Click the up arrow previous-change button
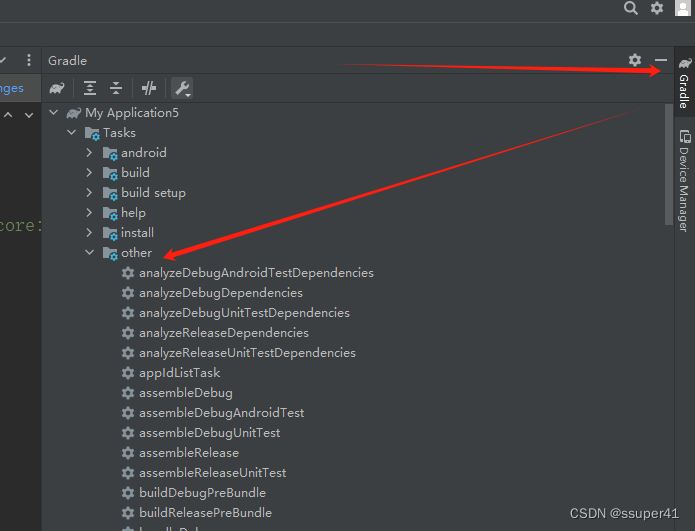Image resolution: width=695 pixels, height=531 pixels. point(8,115)
